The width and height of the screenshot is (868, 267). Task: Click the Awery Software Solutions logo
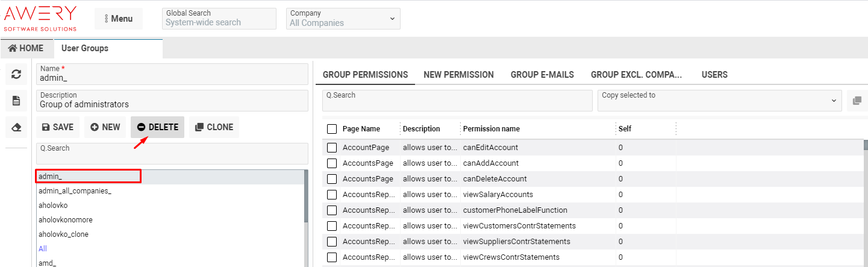[40, 18]
